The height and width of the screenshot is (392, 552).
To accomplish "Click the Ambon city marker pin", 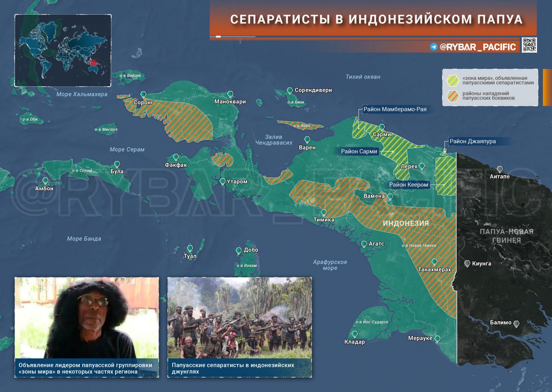I will (45, 181).
